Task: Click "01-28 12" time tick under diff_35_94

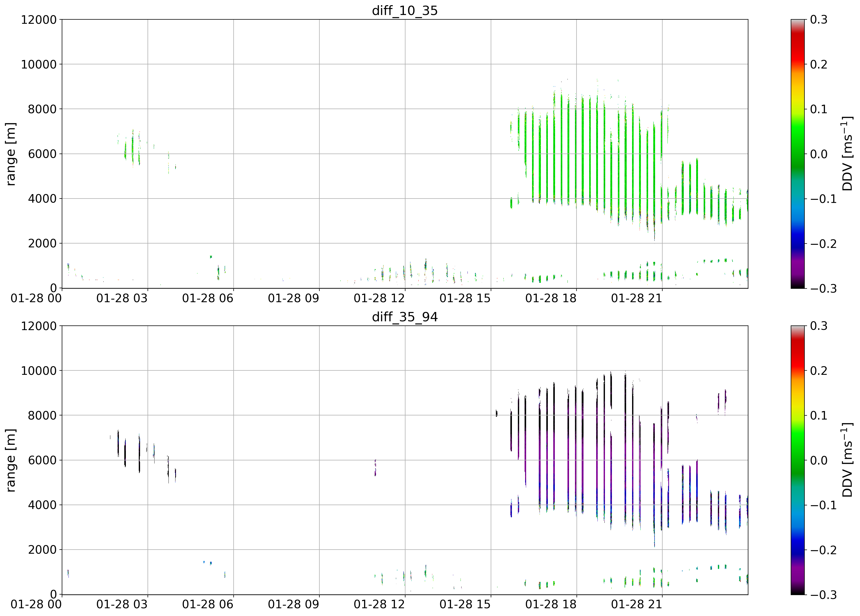Action: pos(379,604)
